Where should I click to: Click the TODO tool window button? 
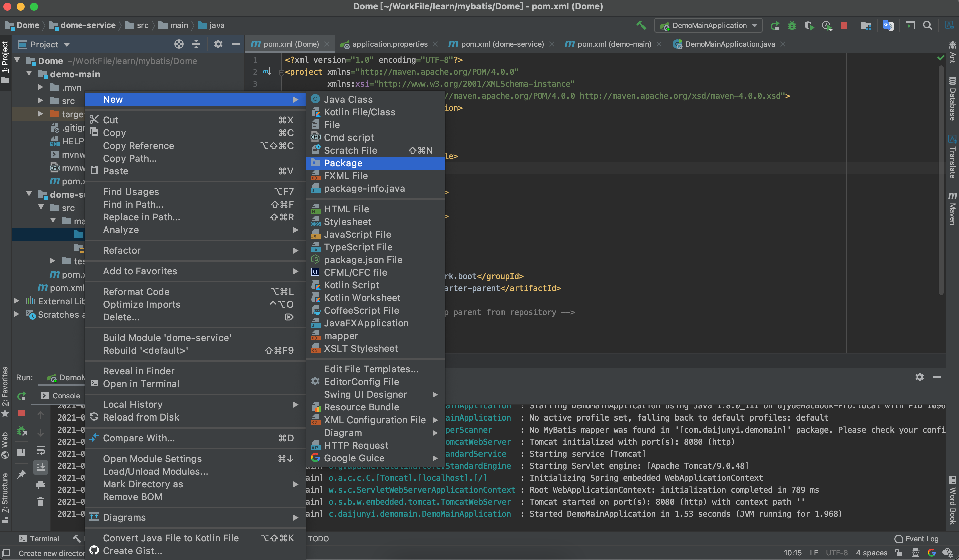[318, 539]
